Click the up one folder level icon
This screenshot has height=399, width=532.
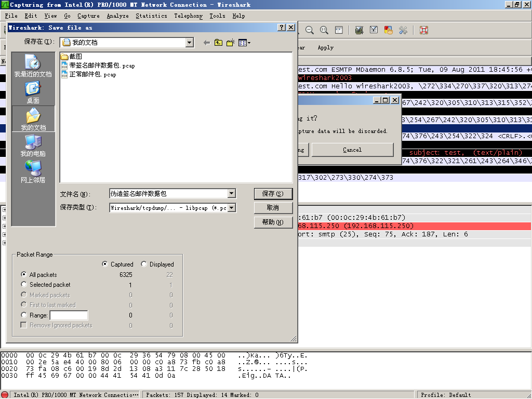219,43
